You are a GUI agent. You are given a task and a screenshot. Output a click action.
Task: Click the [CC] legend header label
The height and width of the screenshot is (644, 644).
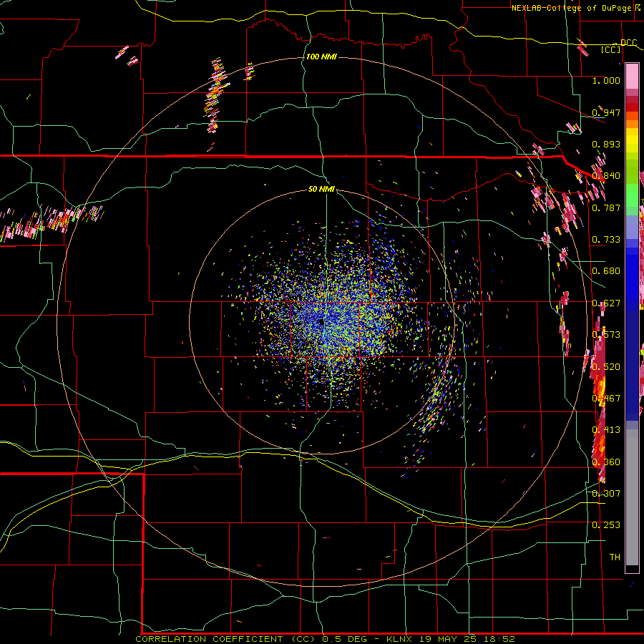tap(611, 49)
